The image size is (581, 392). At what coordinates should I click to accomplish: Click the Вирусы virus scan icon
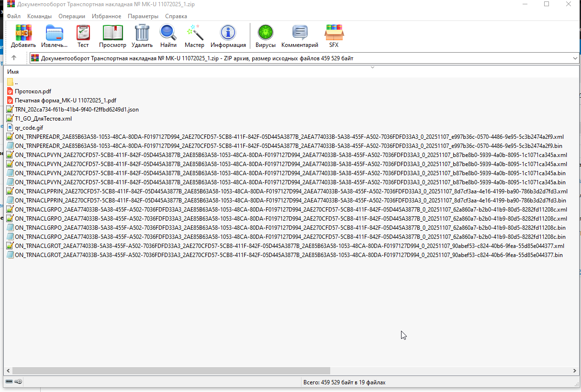pos(265,33)
